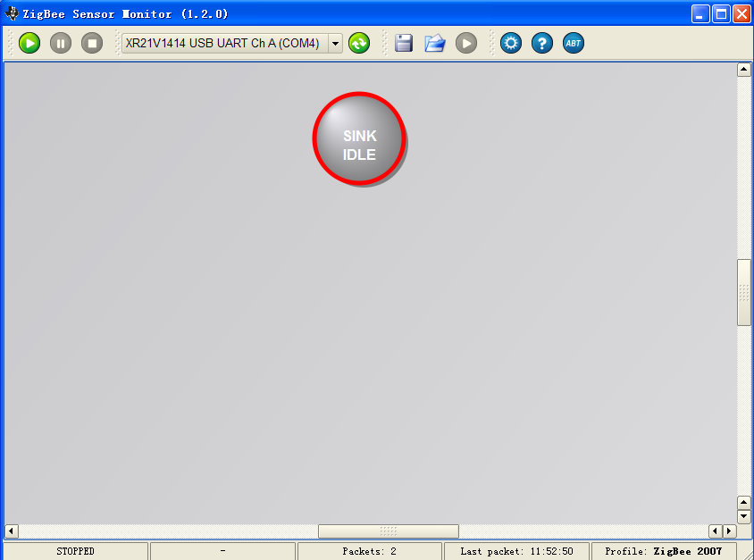
Task: Select the SINK IDLE node
Action: pos(359,138)
